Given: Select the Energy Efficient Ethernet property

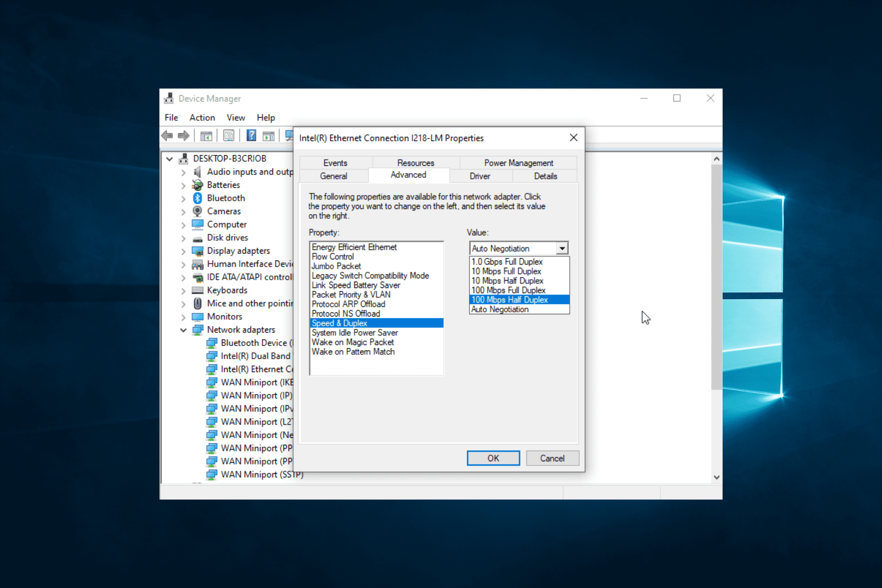Looking at the screenshot, I should [x=377, y=247].
